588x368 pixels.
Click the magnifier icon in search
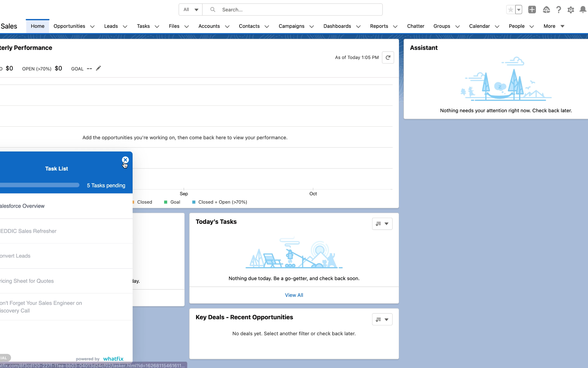[x=213, y=10]
